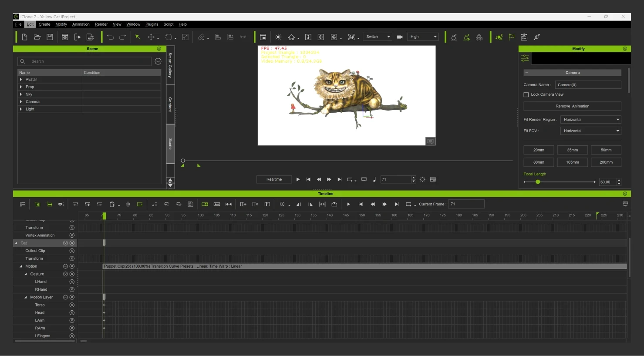
Task: Switch to the Smart Gallery side tab
Action: 170,65
